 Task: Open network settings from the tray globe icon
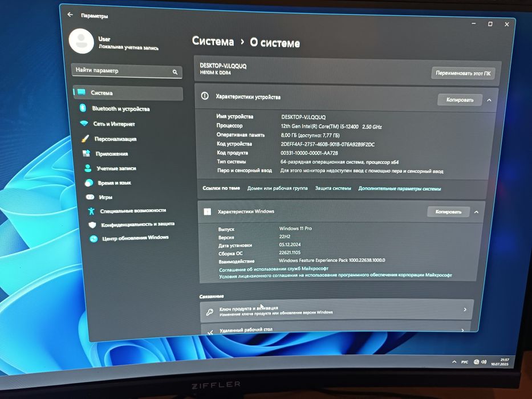click(476, 362)
